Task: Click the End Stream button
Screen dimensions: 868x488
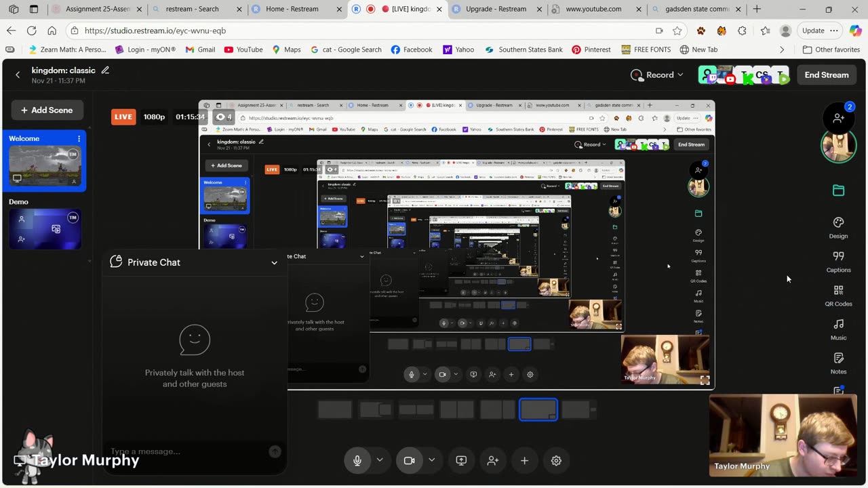Action: click(827, 75)
